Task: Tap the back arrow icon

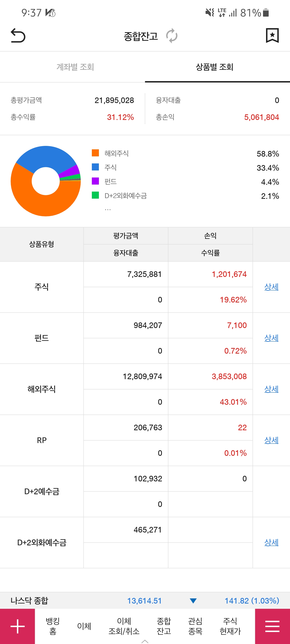Action: pyautogui.click(x=18, y=35)
